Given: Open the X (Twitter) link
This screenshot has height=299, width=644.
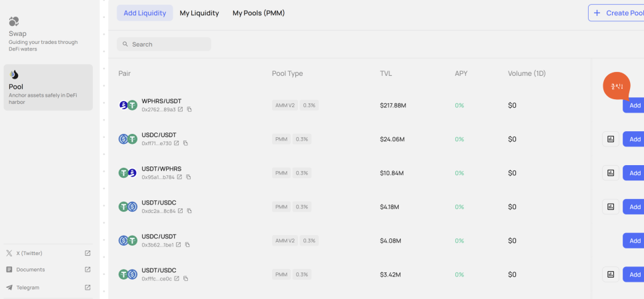Looking at the screenshot, I should pos(48,254).
